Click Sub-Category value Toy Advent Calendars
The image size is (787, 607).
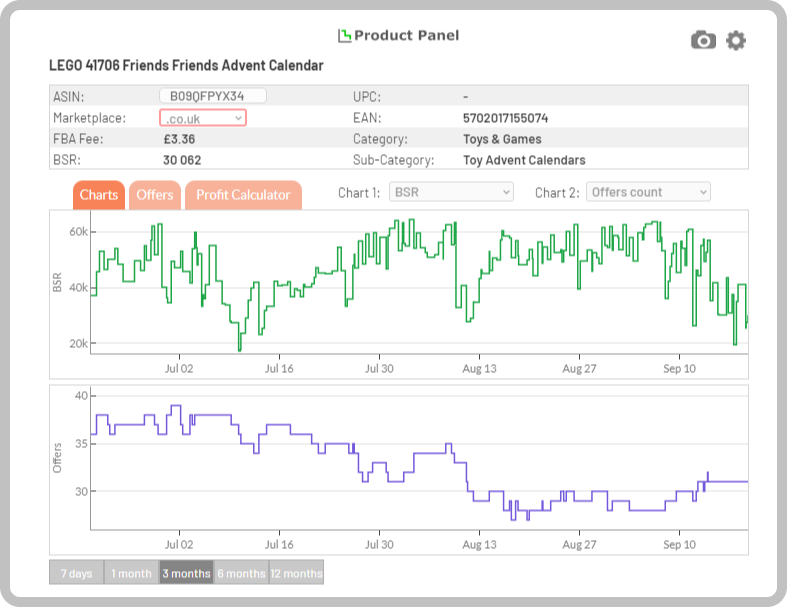(524, 160)
